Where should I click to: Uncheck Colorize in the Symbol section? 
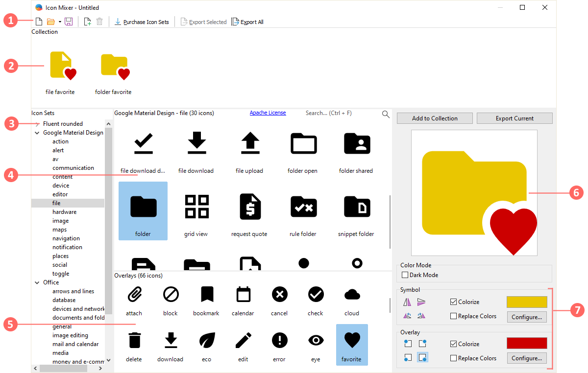tap(453, 302)
